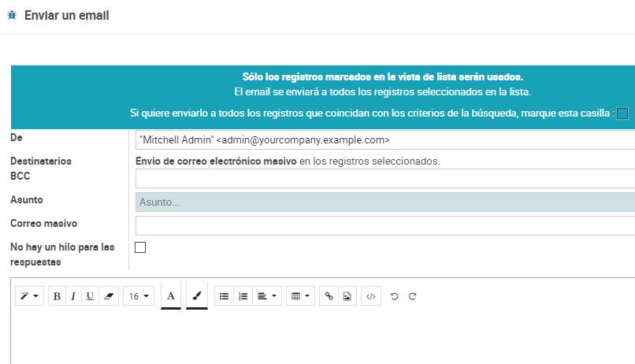Redo the last editor action
635x364 pixels.
pyautogui.click(x=412, y=296)
